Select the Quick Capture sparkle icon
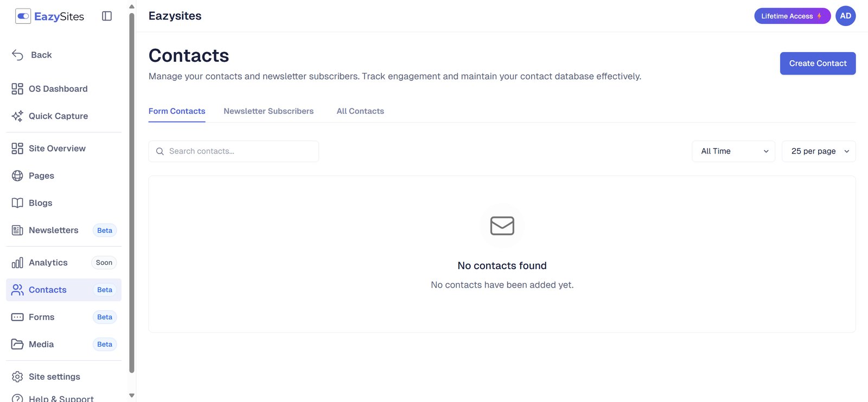Screen dimensions: 868x402 (x=17, y=116)
